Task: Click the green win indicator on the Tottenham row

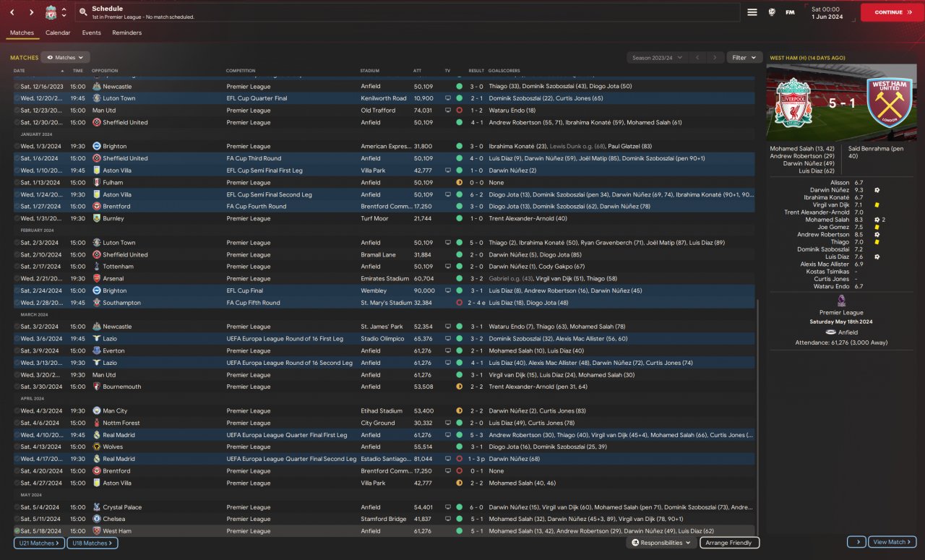Action: 459,267
